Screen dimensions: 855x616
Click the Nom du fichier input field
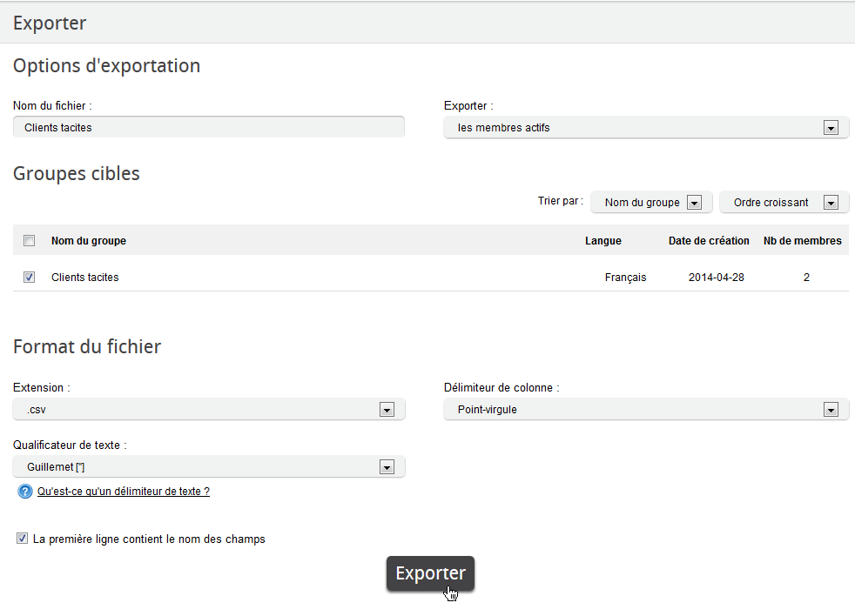(209, 127)
